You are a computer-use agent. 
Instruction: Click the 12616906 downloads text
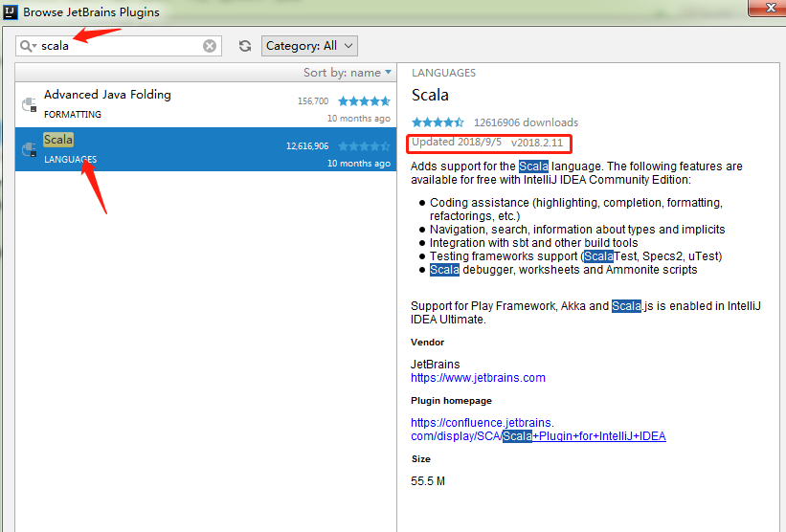(x=526, y=122)
